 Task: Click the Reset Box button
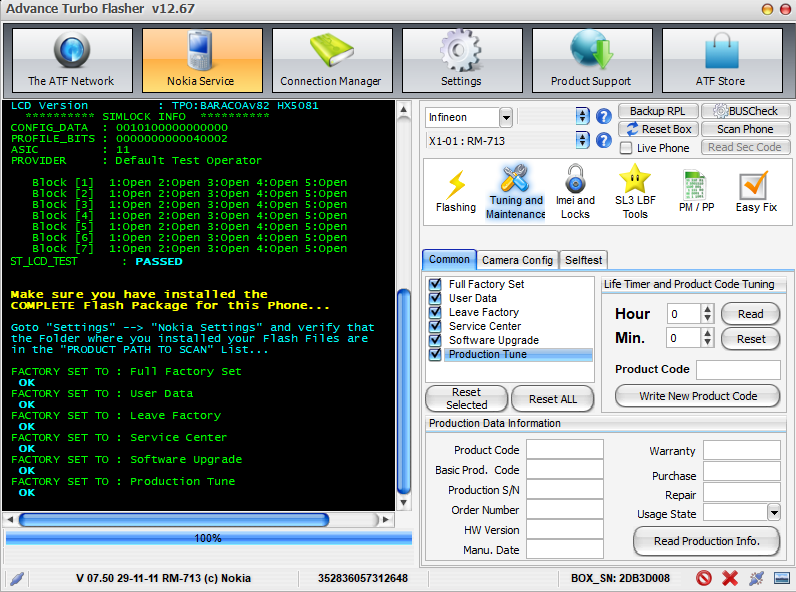click(658, 129)
